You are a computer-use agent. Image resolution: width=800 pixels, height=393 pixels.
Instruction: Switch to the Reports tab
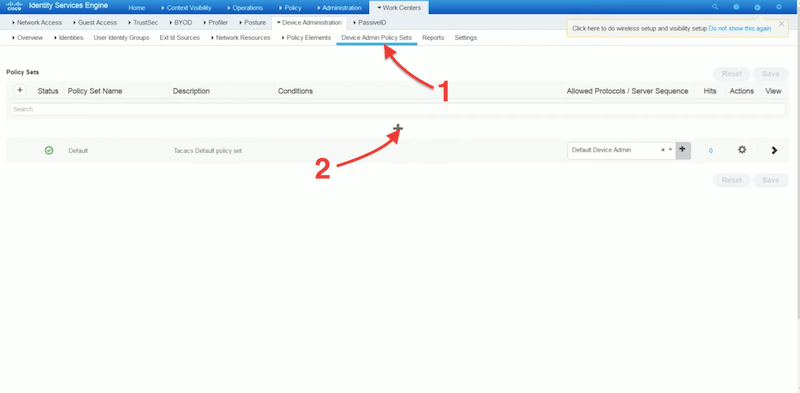pos(433,38)
